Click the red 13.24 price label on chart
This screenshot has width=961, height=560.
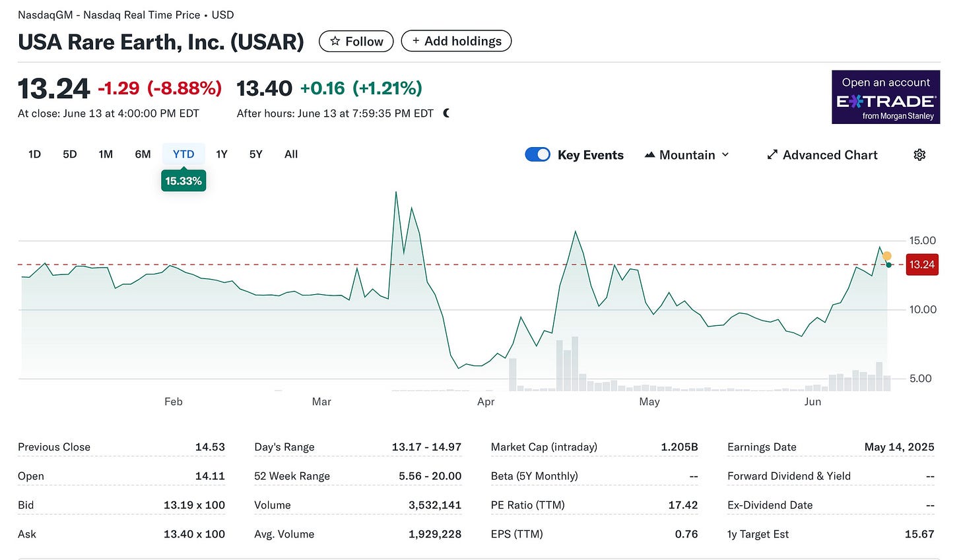pyautogui.click(x=922, y=264)
